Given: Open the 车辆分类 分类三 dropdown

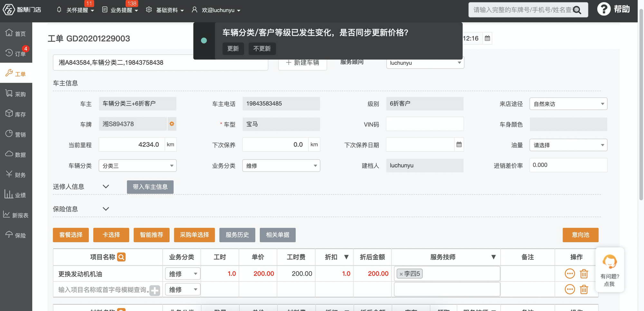Looking at the screenshot, I should pos(137,166).
